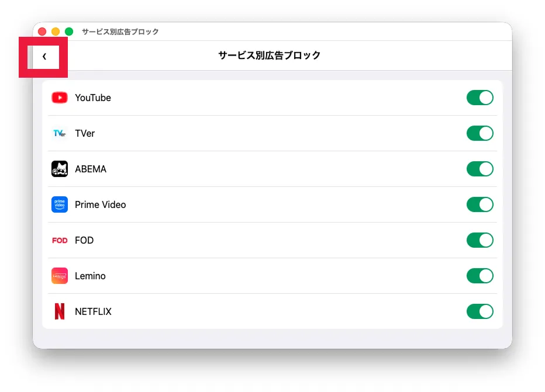Click the サービス別広告ブロック page heading
The height and width of the screenshot is (392, 545).
270,55
